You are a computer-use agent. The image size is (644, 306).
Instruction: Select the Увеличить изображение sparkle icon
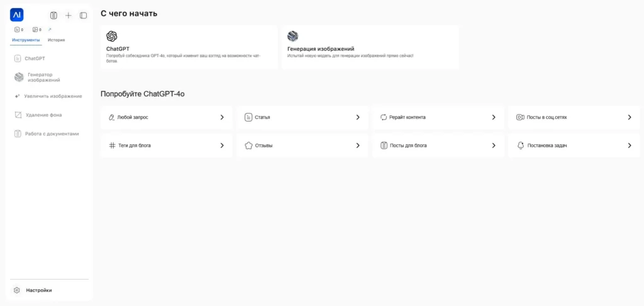click(x=18, y=96)
